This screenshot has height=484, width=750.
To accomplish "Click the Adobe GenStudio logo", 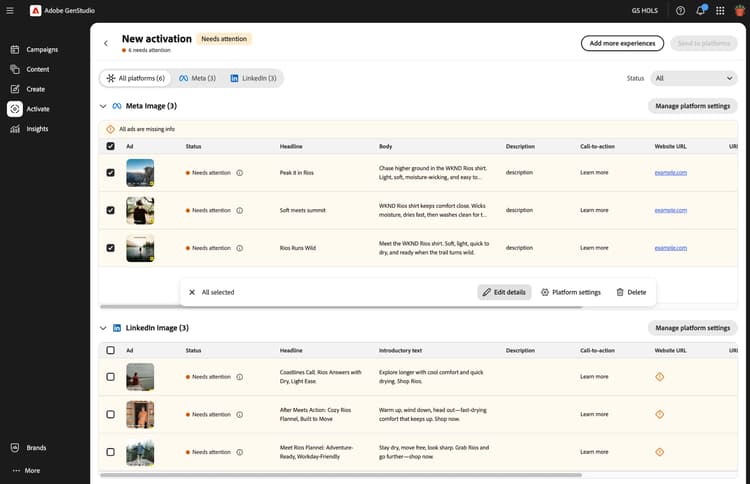I will point(35,11).
